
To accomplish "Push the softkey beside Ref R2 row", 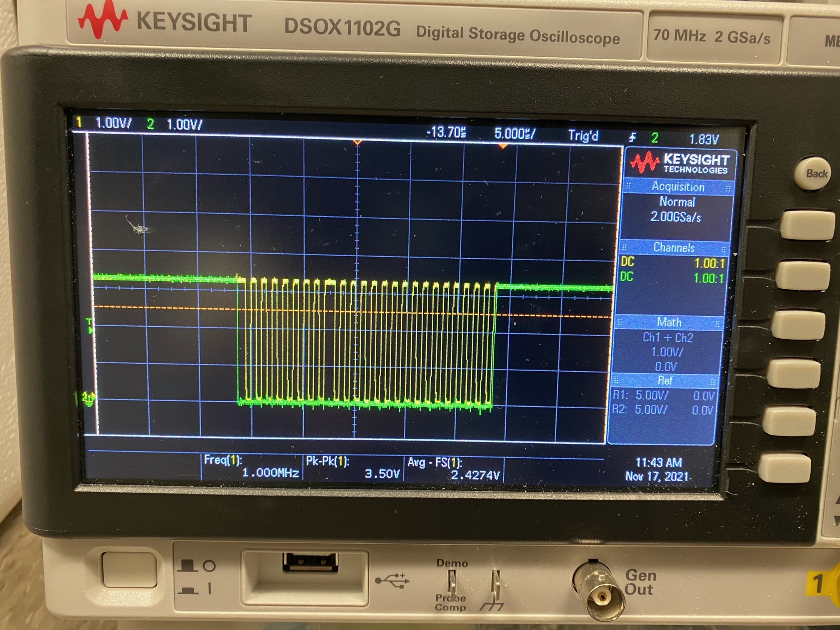I will [x=789, y=421].
